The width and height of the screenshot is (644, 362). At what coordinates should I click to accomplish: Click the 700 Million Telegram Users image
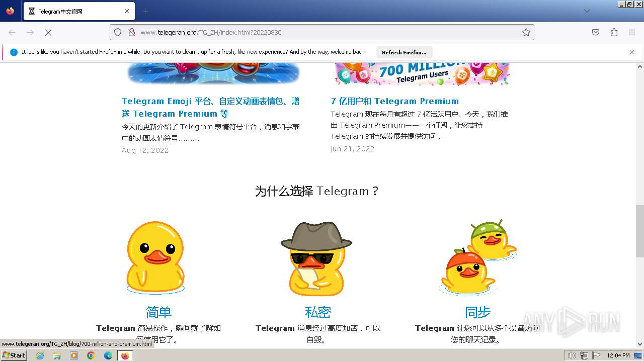click(422, 73)
